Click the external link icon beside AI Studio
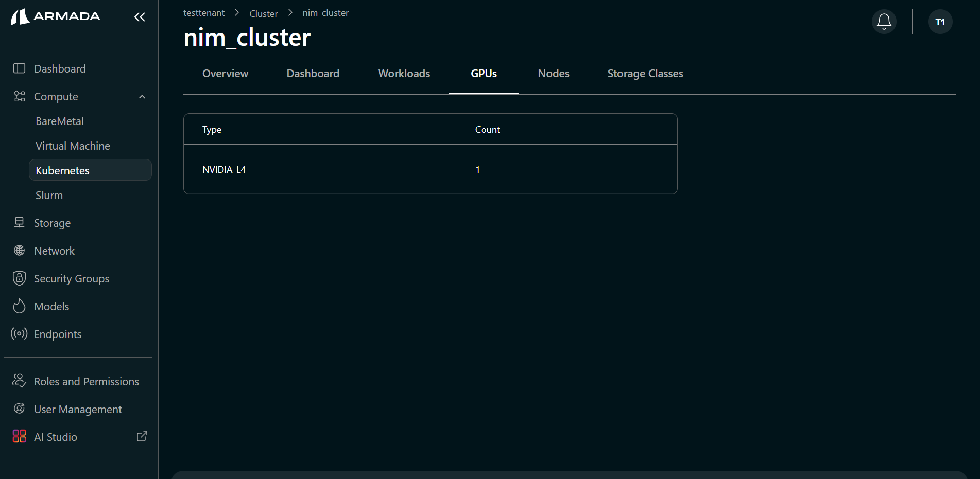980x479 pixels. [142, 436]
